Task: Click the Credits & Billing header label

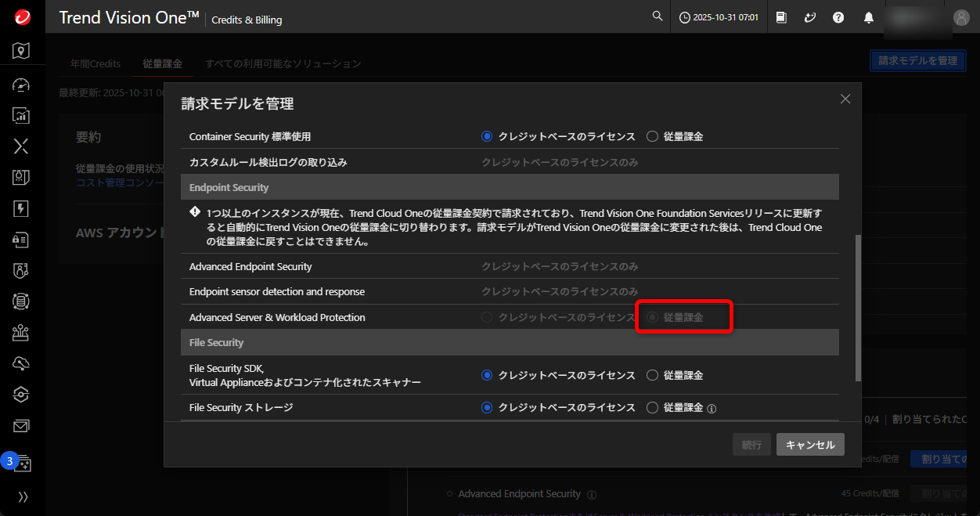Action: click(x=247, y=20)
